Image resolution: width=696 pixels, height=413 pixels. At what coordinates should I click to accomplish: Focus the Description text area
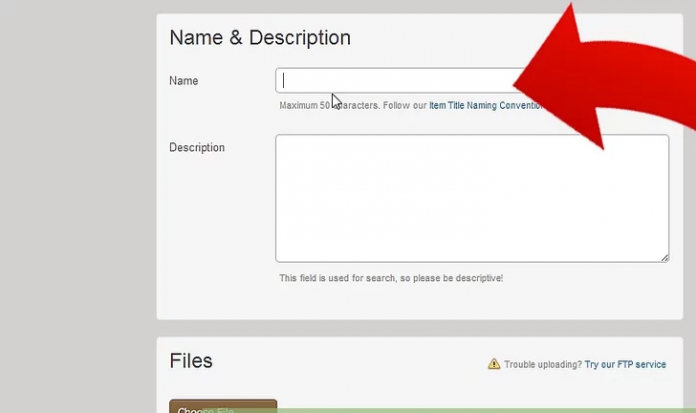[472, 198]
